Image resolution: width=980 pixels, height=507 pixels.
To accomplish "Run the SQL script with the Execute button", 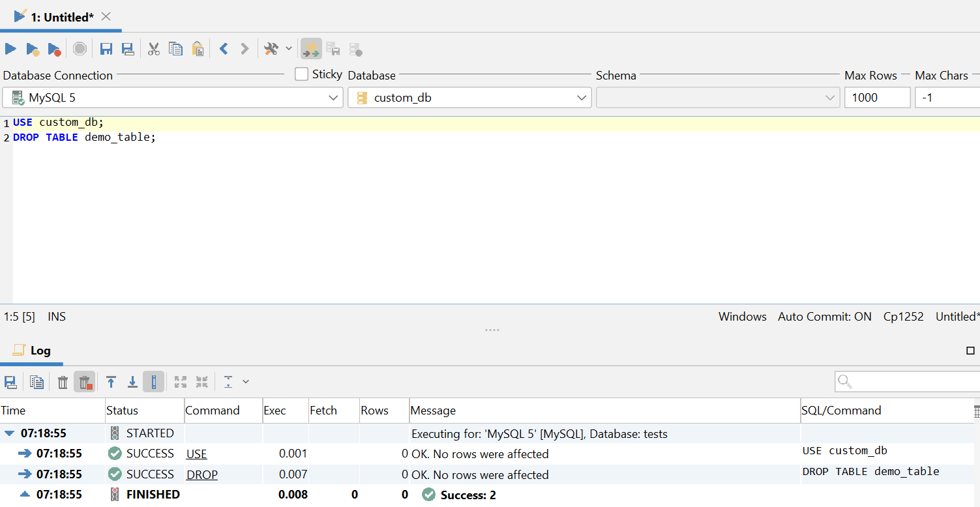I will coord(10,48).
